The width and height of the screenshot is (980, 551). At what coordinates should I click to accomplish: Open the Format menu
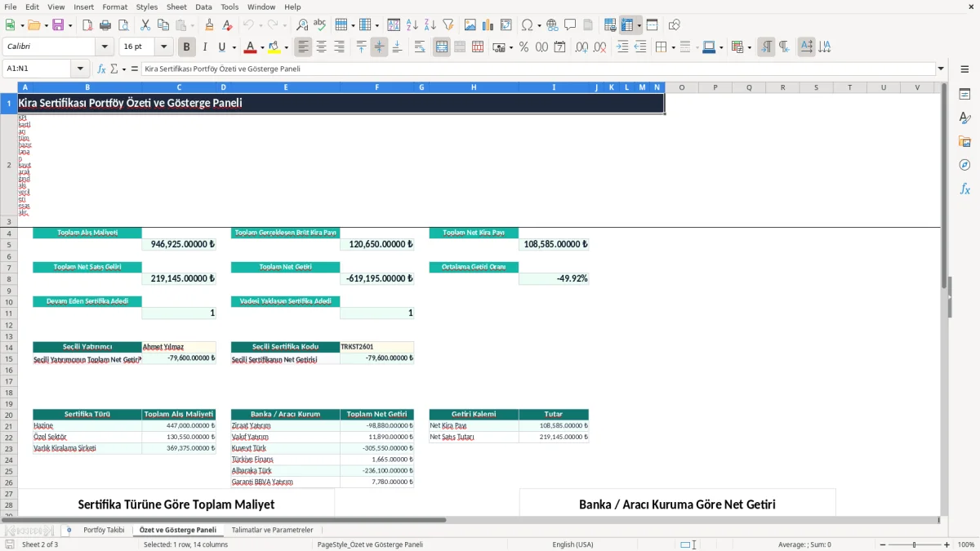(x=114, y=7)
